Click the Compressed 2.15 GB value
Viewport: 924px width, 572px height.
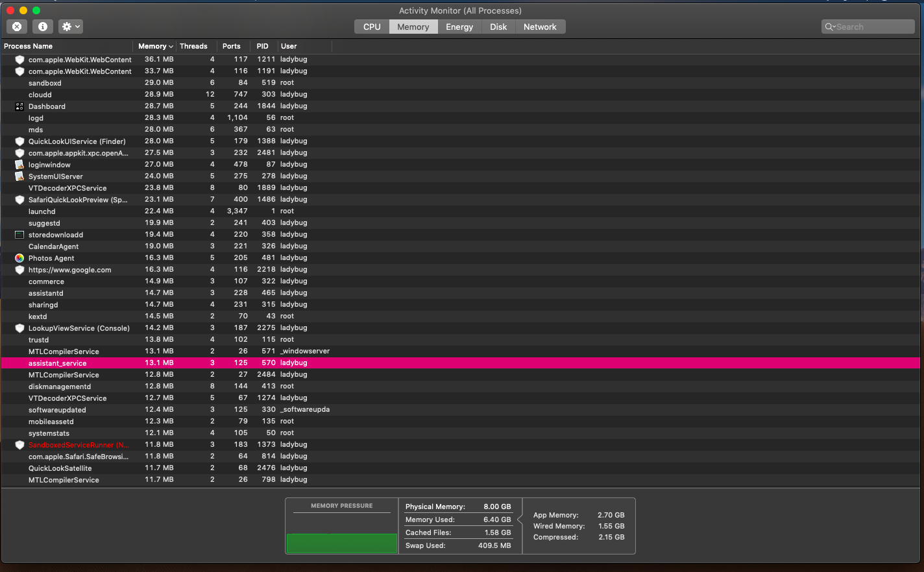tap(611, 537)
